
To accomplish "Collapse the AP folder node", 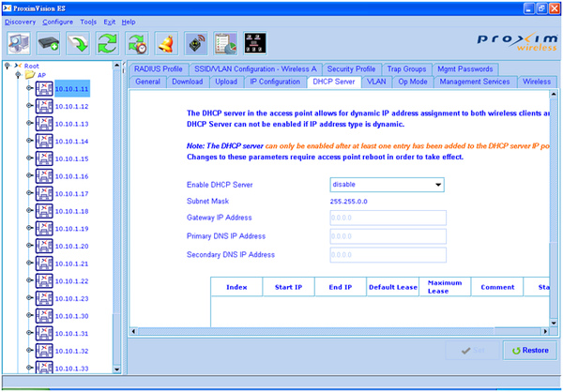I will 19,74.
